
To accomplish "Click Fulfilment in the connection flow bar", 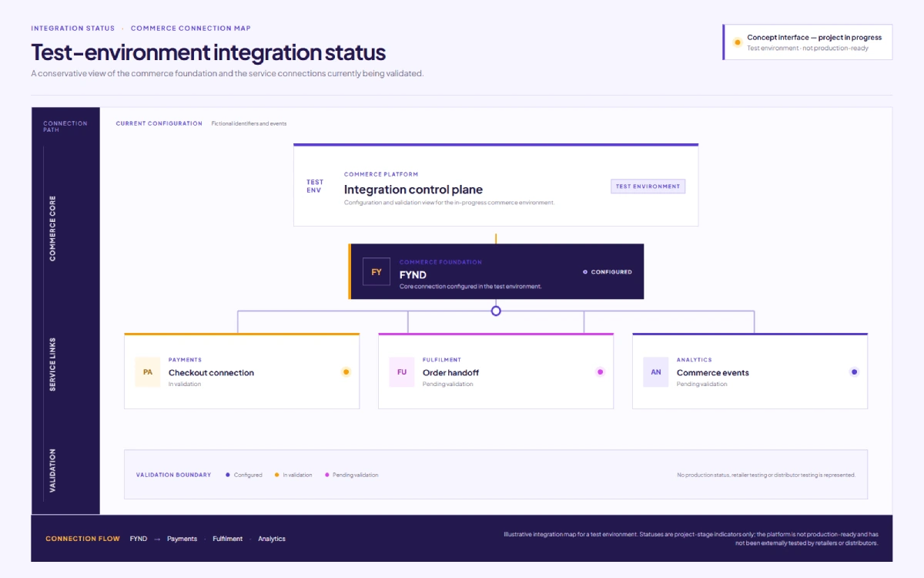I will pyautogui.click(x=228, y=539).
